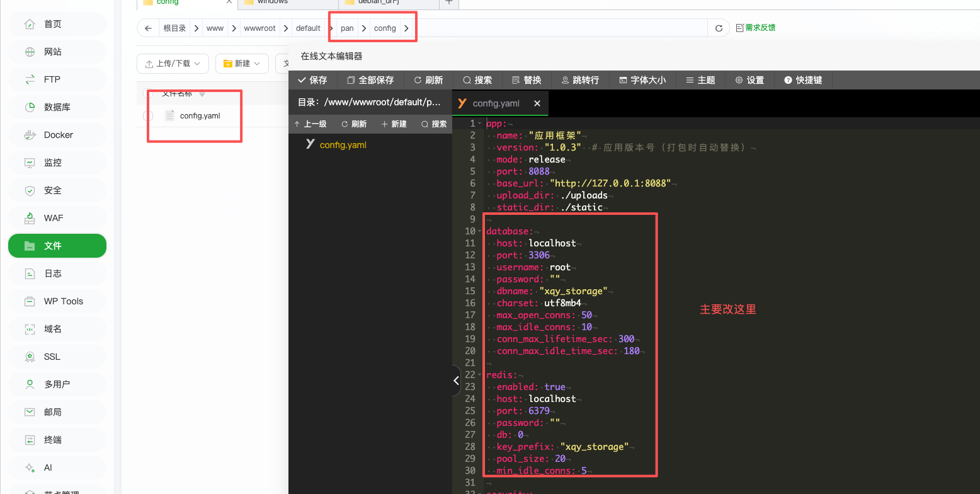Viewport: 980px width, 494px height.
Task: Open the 日志 log icon in sidebar
Action: coord(30,273)
